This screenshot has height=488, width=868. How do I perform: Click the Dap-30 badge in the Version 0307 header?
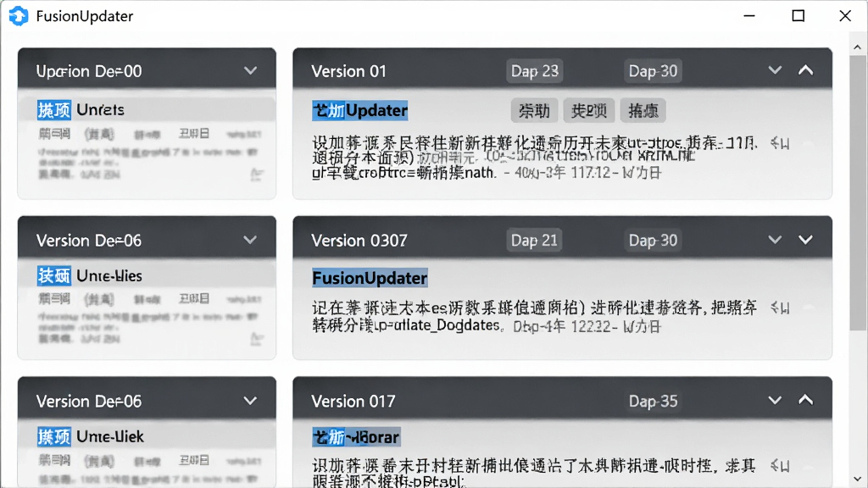[653, 240]
